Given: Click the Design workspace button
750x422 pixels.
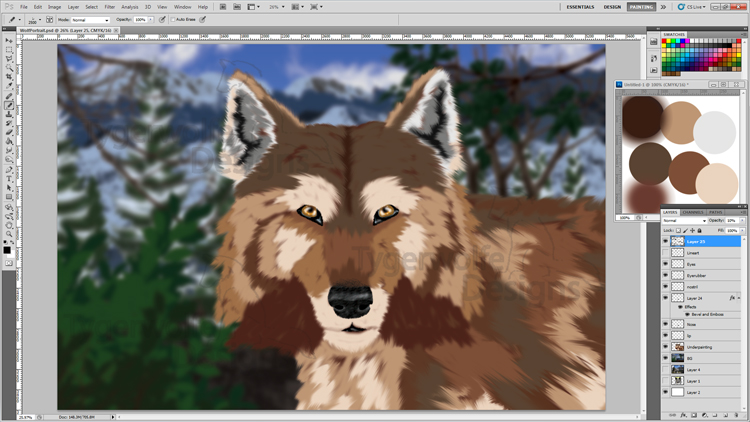Looking at the screenshot, I should [x=612, y=7].
